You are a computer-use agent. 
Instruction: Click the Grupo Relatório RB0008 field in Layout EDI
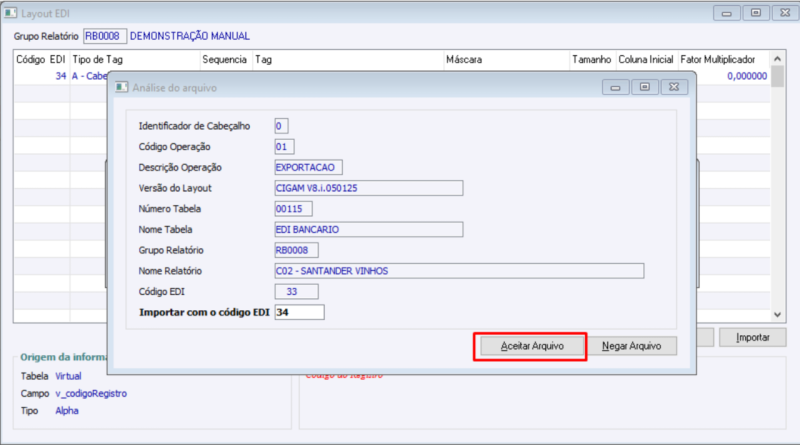[105, 36]
